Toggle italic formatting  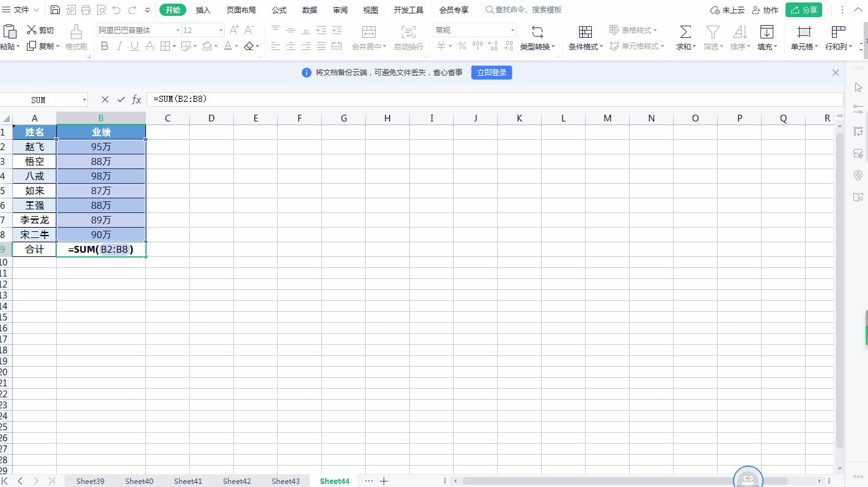[x=119, y=46]
